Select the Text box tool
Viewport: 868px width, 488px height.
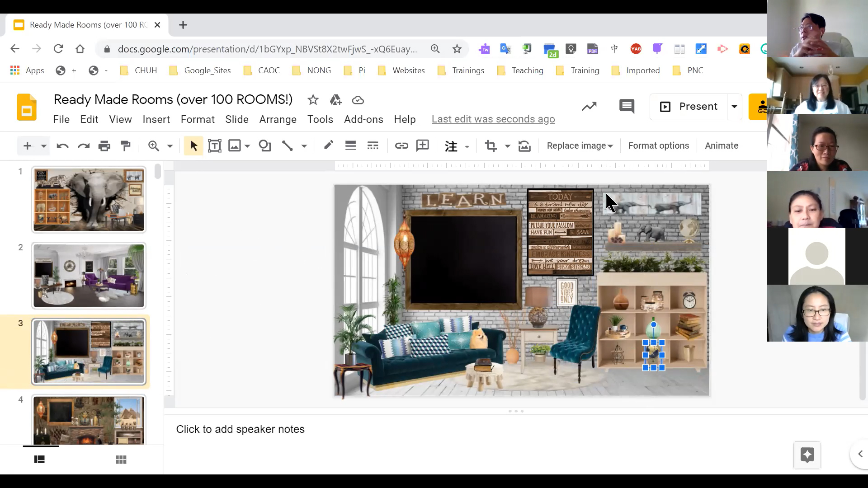tap(214, 145)
